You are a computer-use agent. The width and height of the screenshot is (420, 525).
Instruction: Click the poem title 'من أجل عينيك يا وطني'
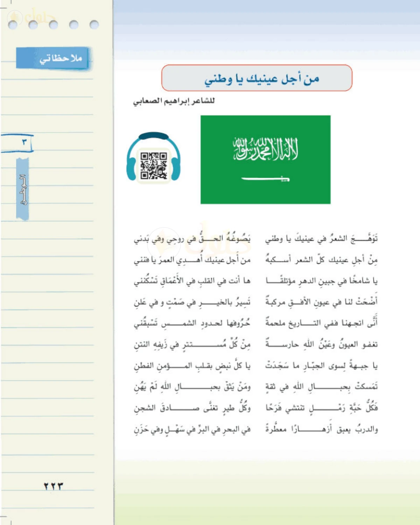click(262, 79)
